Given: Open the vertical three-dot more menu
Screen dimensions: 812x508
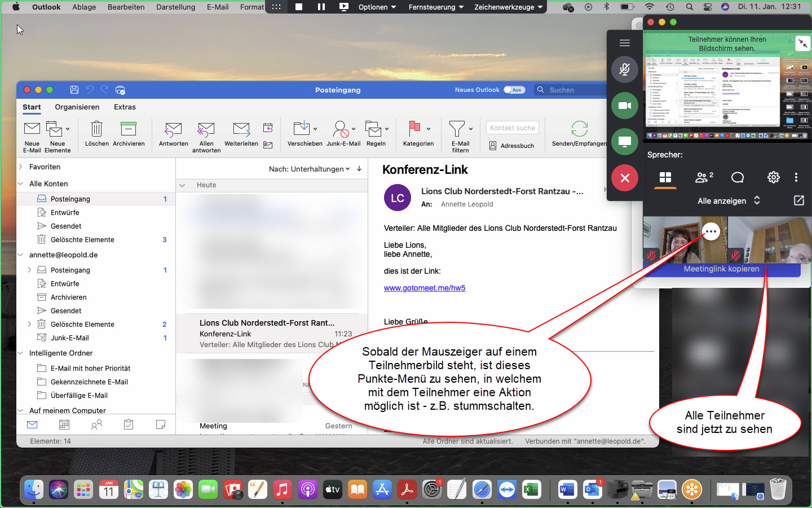Looking at the screenshot, I should tap(796, 177).
